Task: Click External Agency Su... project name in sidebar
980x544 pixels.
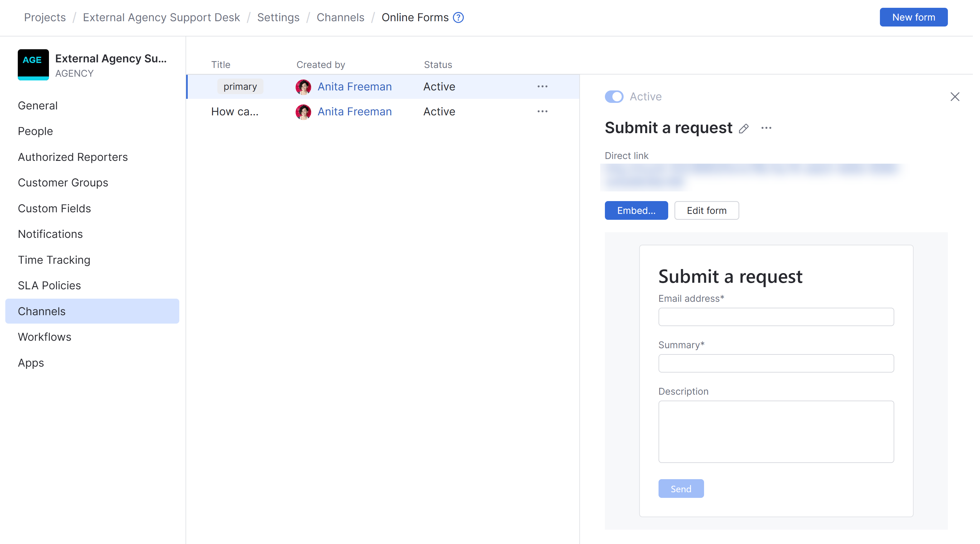Action: pyautogui.click(x=111, y=59)
